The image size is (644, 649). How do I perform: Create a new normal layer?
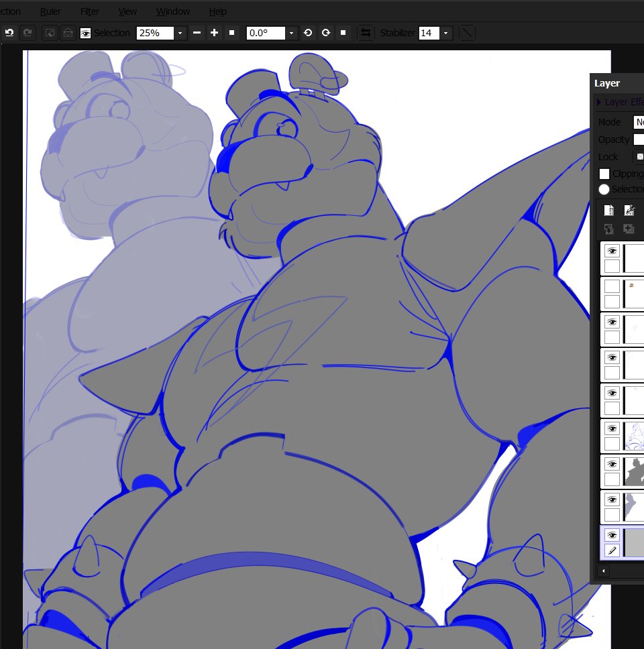tap(608, 211)
